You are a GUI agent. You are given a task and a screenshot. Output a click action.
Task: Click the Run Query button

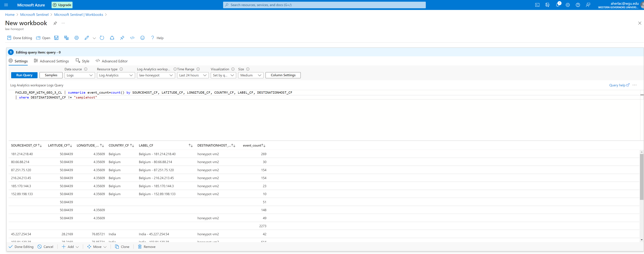(x=24, y=75)
